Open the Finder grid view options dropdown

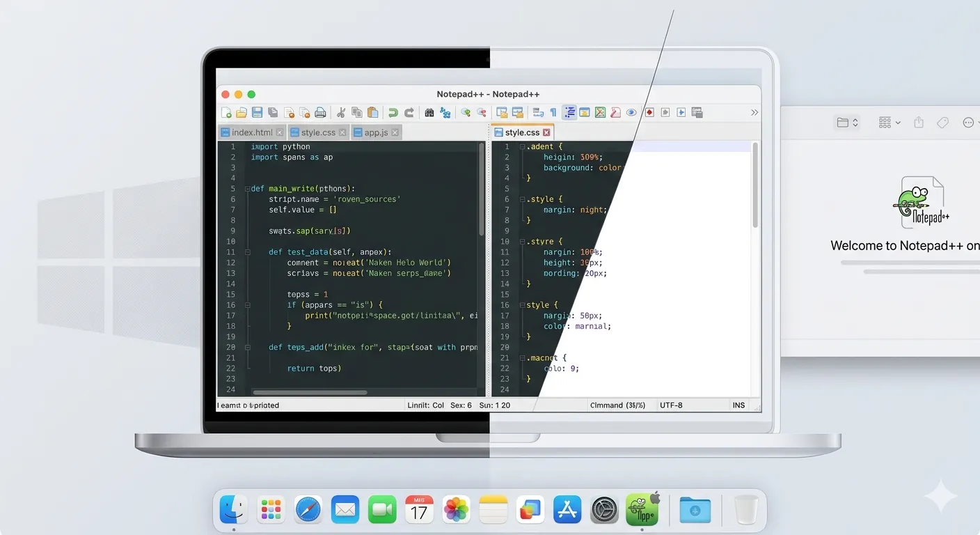pyautogui.click(x=890, y=123)
